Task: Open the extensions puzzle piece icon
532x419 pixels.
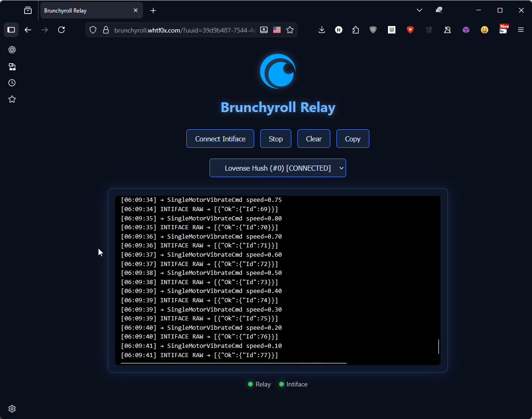Action: point(355,30)
